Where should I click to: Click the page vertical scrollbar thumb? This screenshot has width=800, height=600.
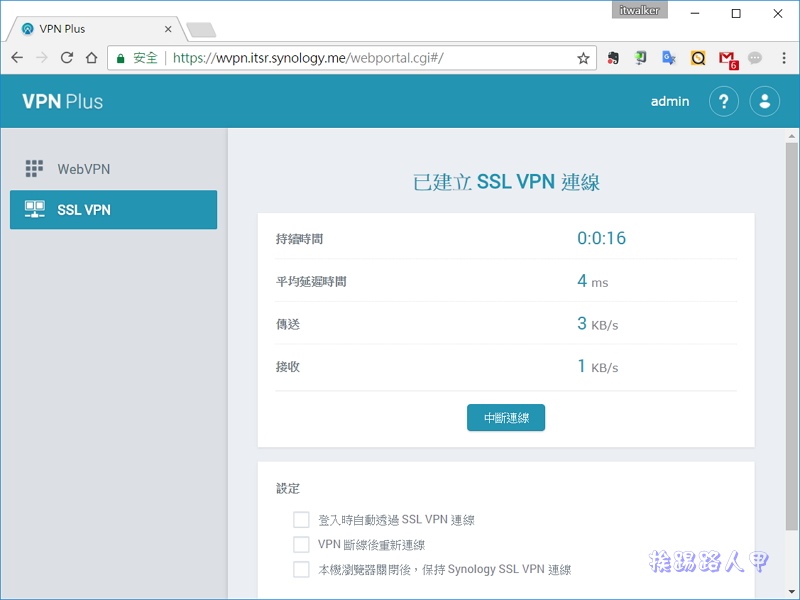click(791, 337)
